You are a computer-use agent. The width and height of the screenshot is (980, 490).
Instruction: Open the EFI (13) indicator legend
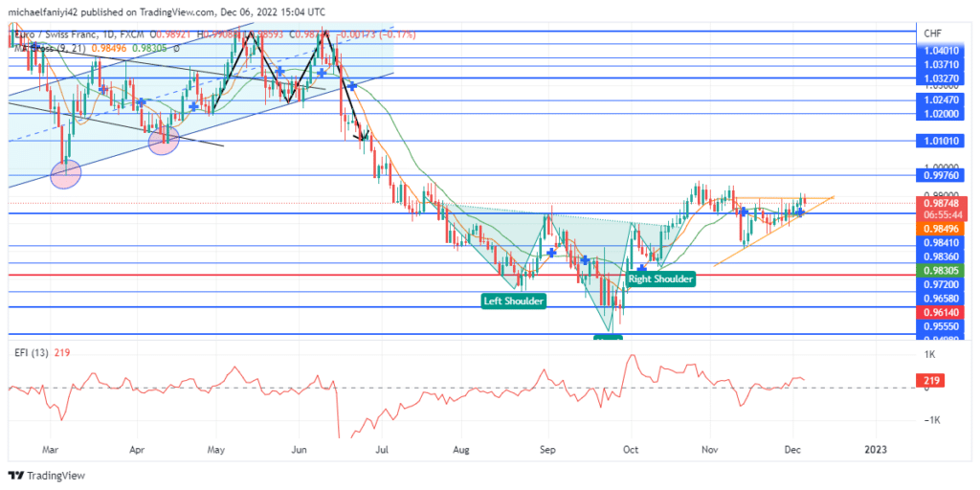33,353
